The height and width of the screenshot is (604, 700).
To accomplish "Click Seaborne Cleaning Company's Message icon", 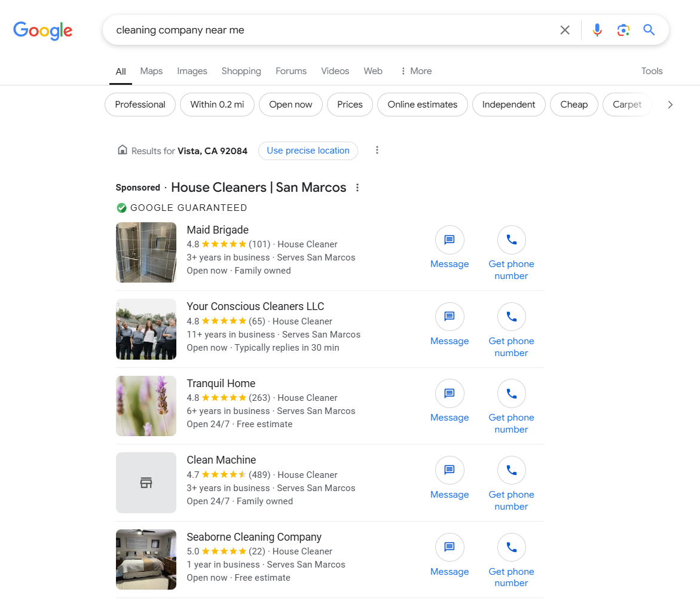I will (450, 547).
